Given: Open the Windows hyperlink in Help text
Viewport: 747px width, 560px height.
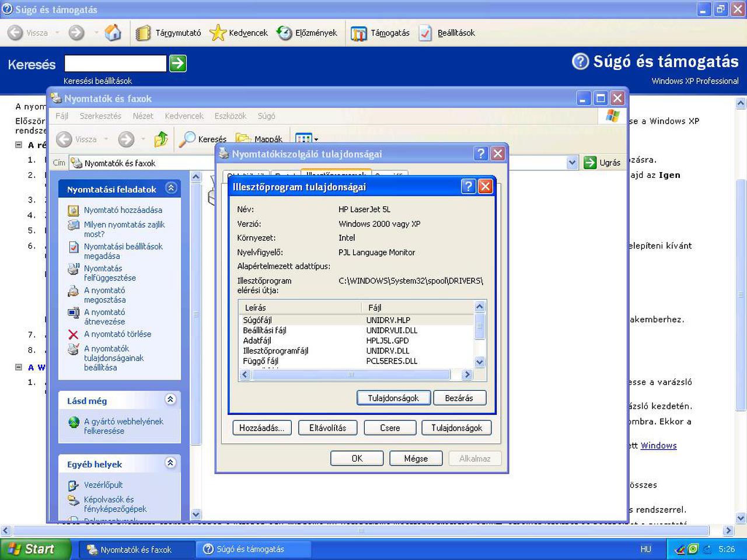Looking at the screenshot, I should [x=659, y=446].
